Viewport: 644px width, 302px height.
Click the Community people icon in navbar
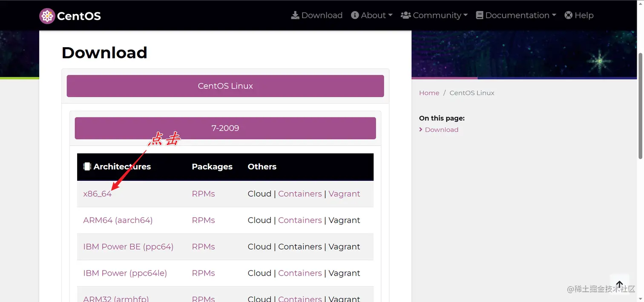point(405,15)
